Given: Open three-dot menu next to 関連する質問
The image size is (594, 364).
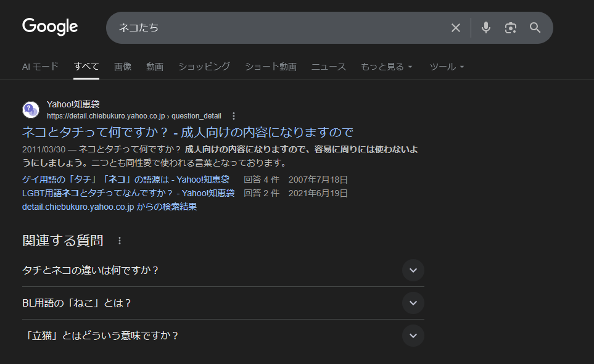Looking at the screenshot, I should coord(120,241).
